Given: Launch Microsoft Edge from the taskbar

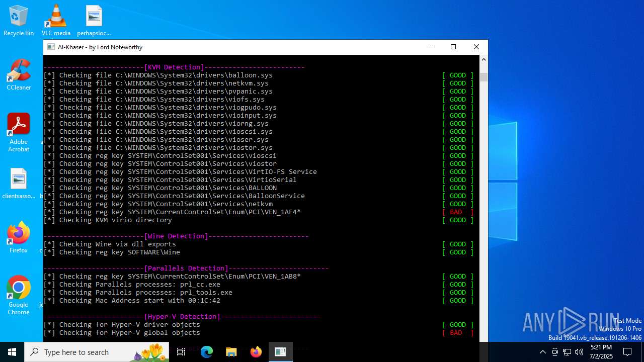Looking at the screenshot, I should coord(207,352).
